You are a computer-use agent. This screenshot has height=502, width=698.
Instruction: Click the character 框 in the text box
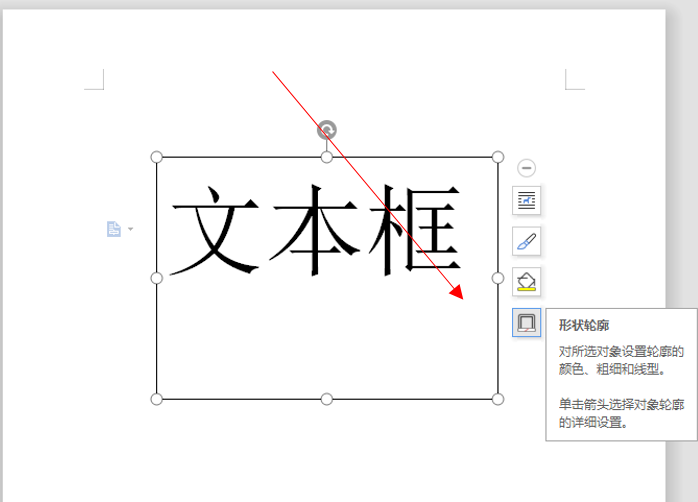tap(418, 231)
